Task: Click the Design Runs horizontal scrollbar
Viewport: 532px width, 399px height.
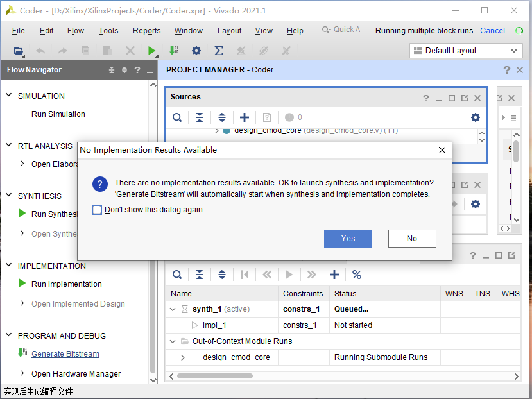Action: point(215,376)
